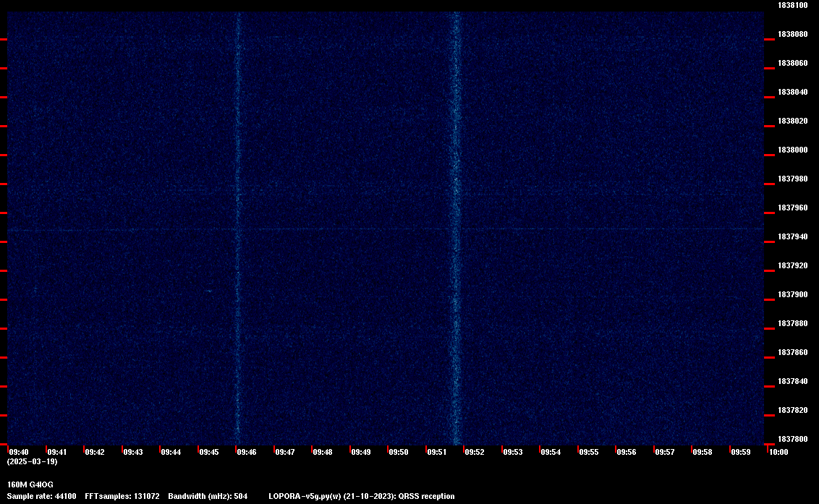Select the 1838040 frequency label

click(792, 92)
